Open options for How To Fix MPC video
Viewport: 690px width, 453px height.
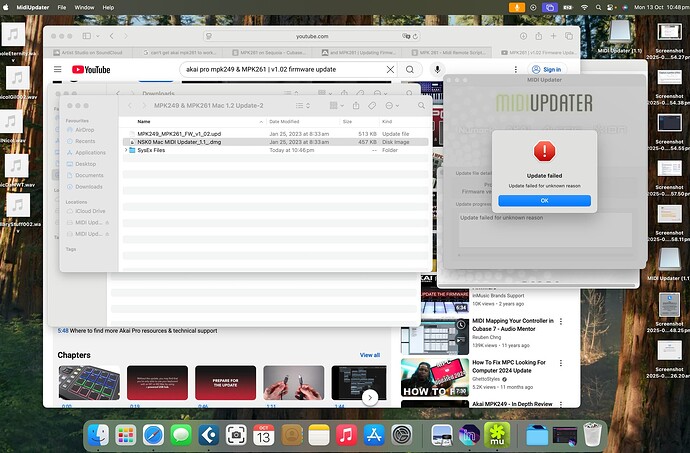point(561,363)
